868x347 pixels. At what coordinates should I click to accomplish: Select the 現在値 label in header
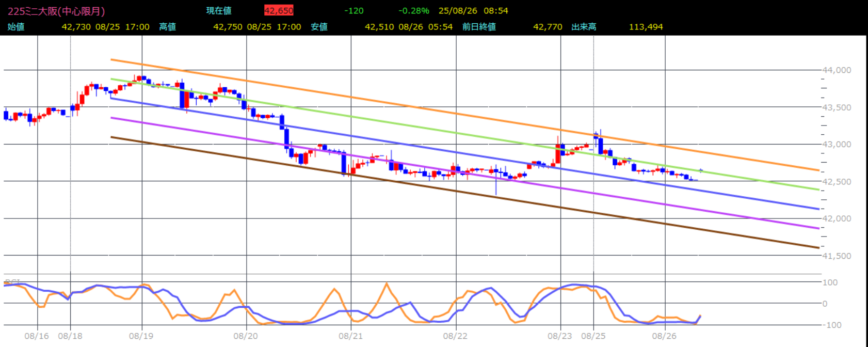click(219, 11)
